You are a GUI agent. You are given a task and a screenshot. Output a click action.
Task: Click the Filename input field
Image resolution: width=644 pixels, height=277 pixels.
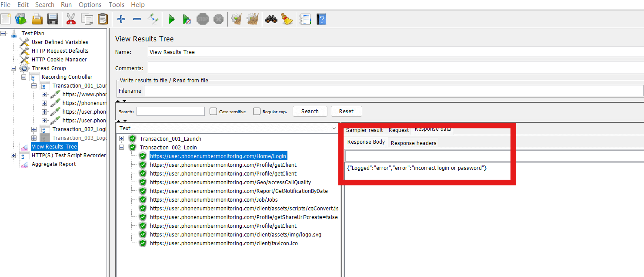coord(394,91)
